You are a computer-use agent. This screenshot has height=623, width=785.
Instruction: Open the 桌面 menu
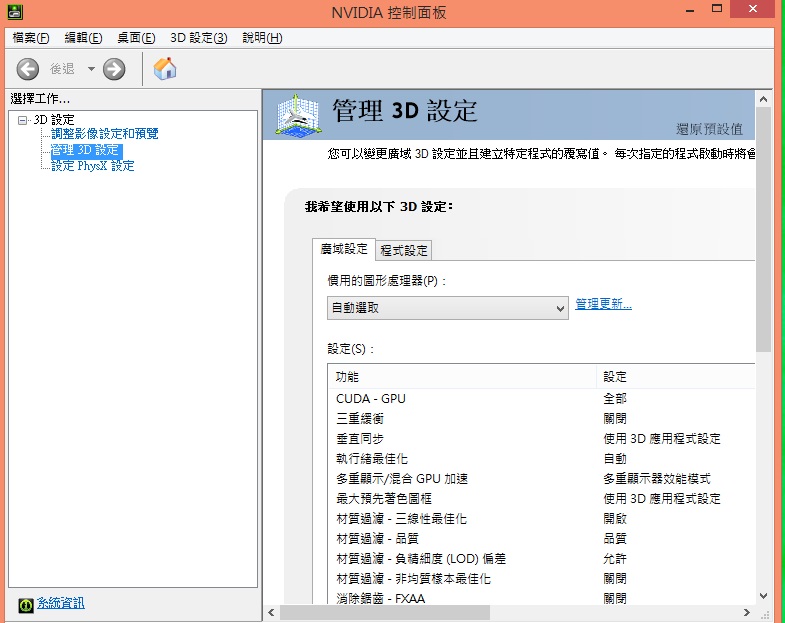coord(136,38)
